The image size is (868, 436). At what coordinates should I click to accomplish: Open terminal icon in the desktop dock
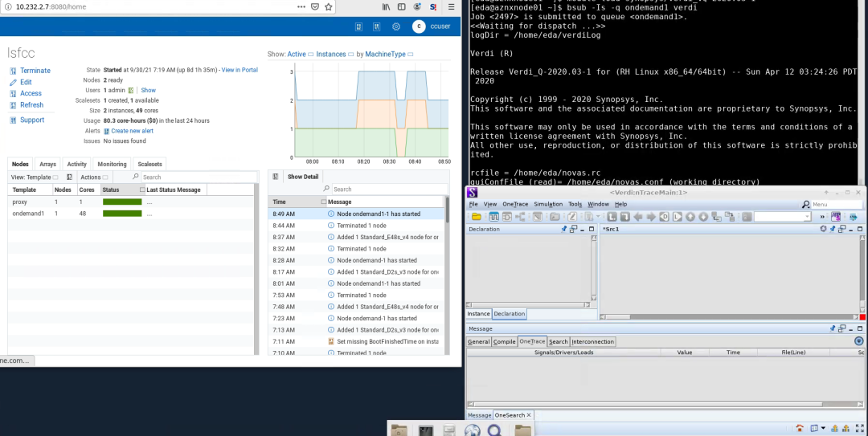tap(425, 430)
